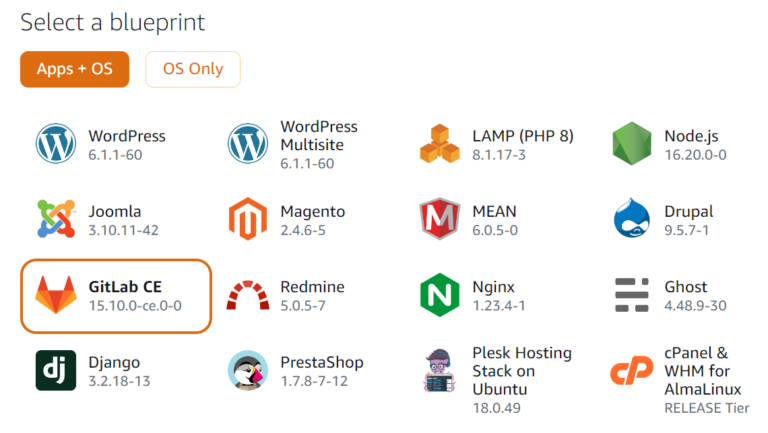This screenshot has height=433, width=768.
Task: Select the WordPress Multisite logo icon
Action: 248,144
